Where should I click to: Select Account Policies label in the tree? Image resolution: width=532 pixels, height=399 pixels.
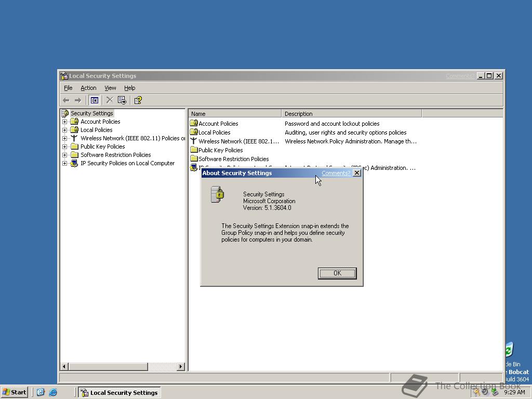pyautogui.click(x=100, y=122)
